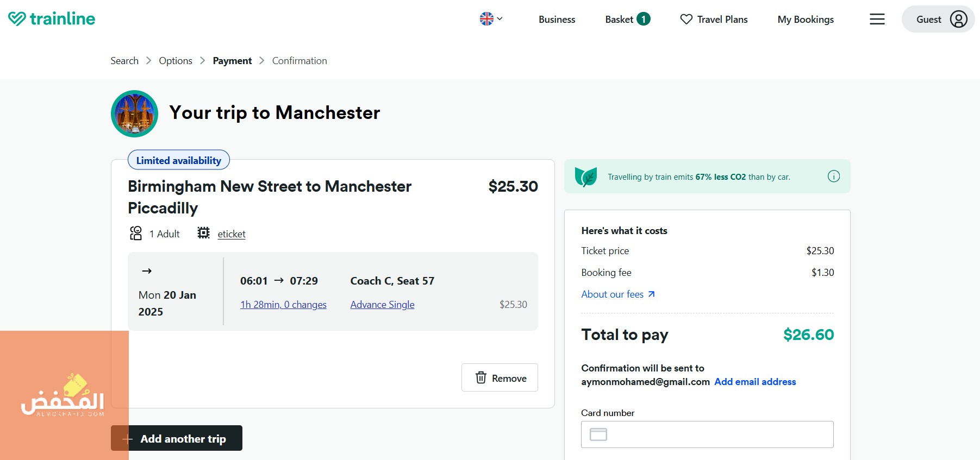Image resolution: width=980 pixels, height=460 pixels.
Task: Click the green leaf emissions icon
Action: click(586, 177)
